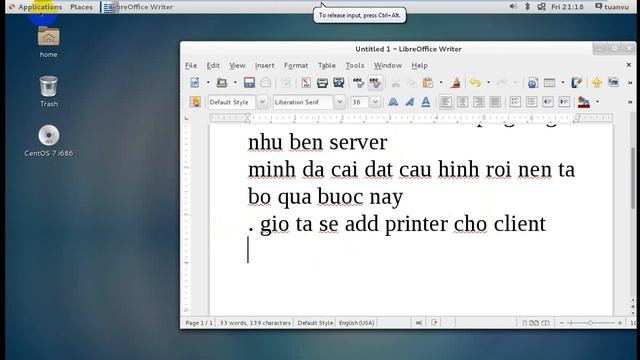The width and height of the screenshot is (640, 360).
Task: Click the Paste clipboard icon
Action: [x=427, y=82]
